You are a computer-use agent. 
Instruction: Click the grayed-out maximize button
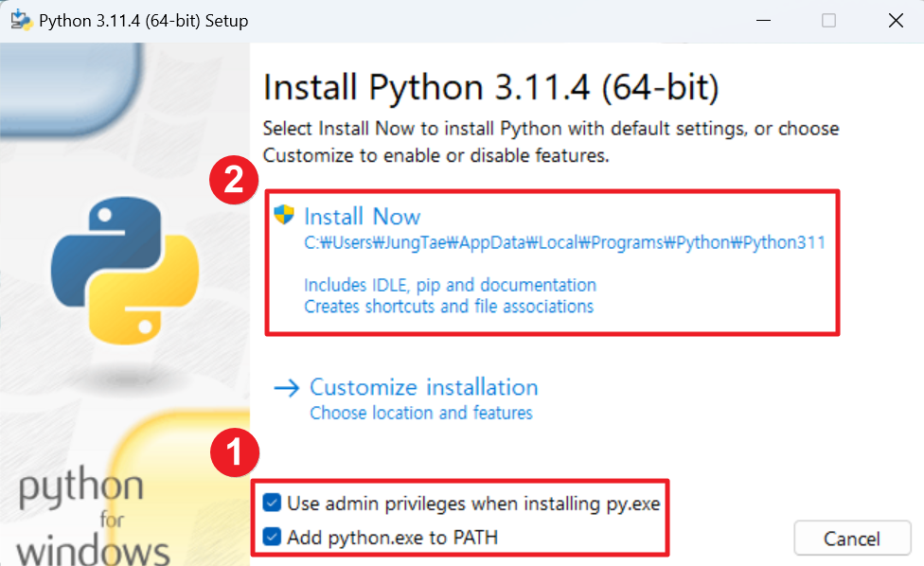click(828, 21)
